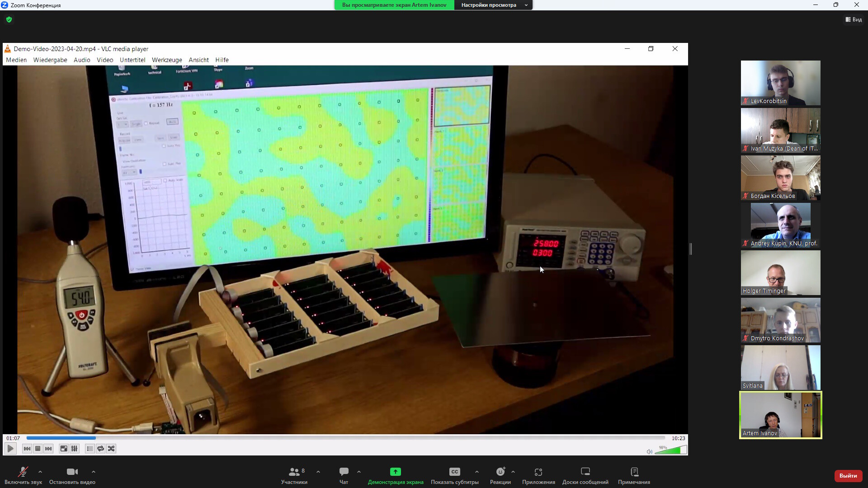Toggle VLC fullscreen video icon

pos(64,449)
